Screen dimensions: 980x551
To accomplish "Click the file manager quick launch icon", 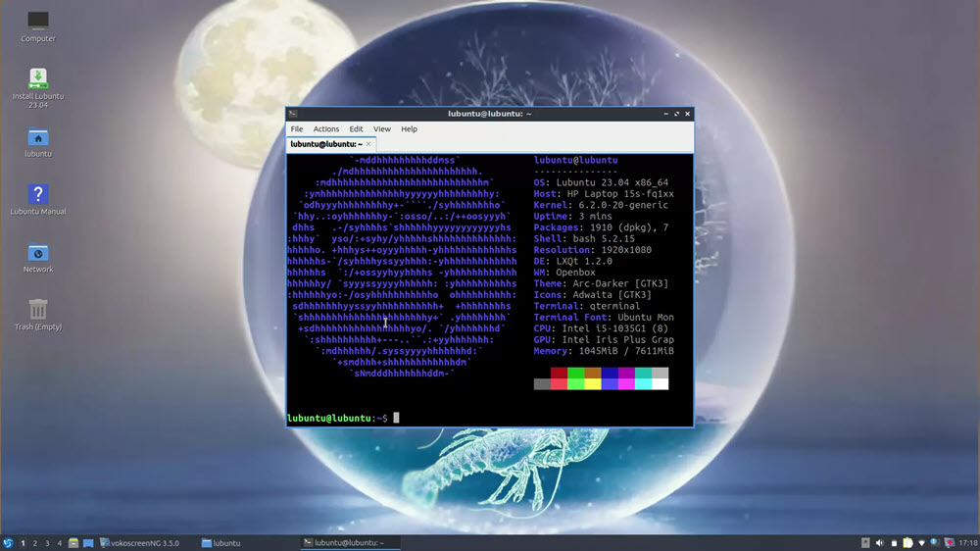I will tap(73, 543).
